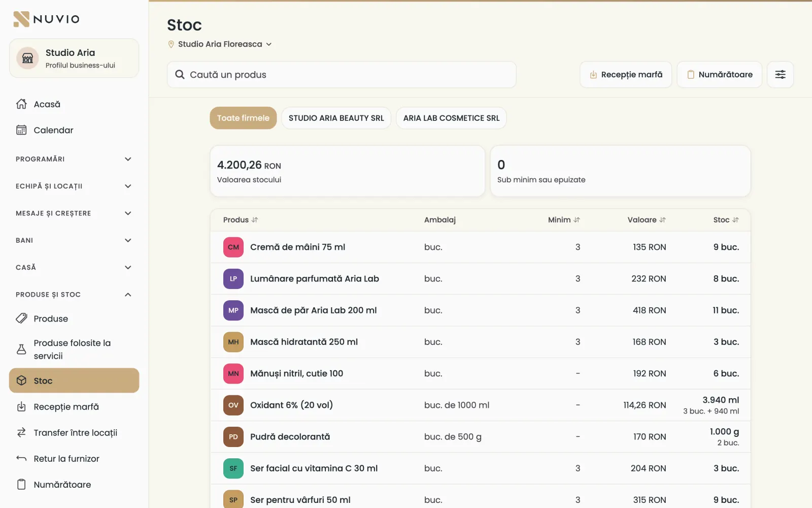
Task: Click the flask icon for Produse folosite la servicii
Action: (x=21, y=350)
